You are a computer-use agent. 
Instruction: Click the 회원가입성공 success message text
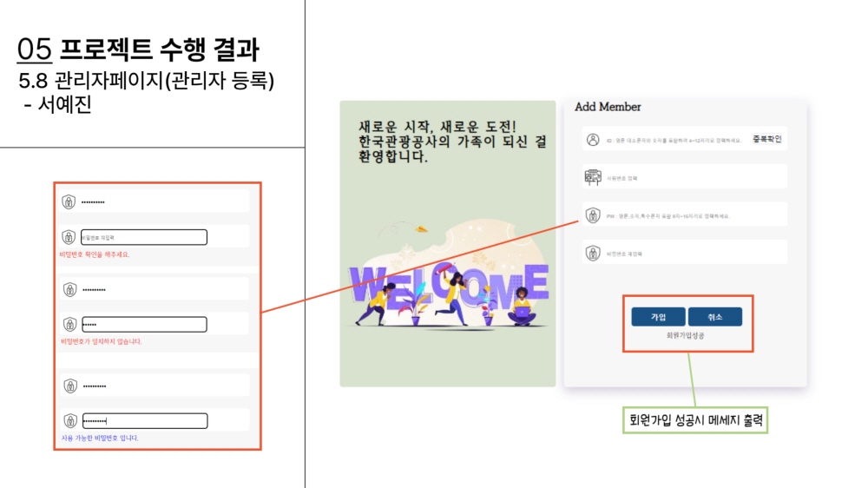686,336
